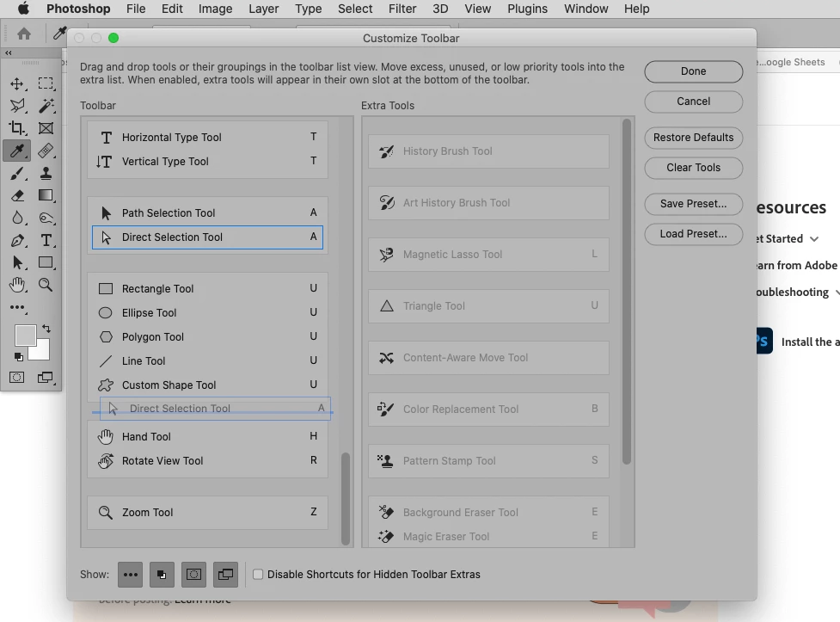Select the Hand tool in the left toolbar
Viewport: 840px width, 622px height.
coord(17,285)
